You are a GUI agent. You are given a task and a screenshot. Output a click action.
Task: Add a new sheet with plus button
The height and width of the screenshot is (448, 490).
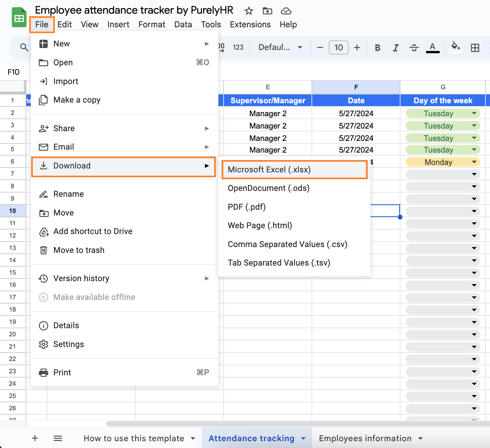[35, 438]
